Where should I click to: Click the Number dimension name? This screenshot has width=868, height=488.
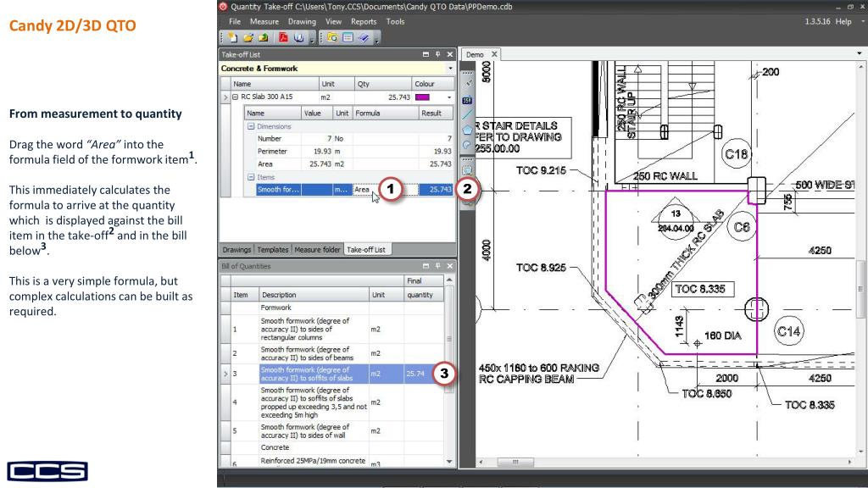coord(270,138)
